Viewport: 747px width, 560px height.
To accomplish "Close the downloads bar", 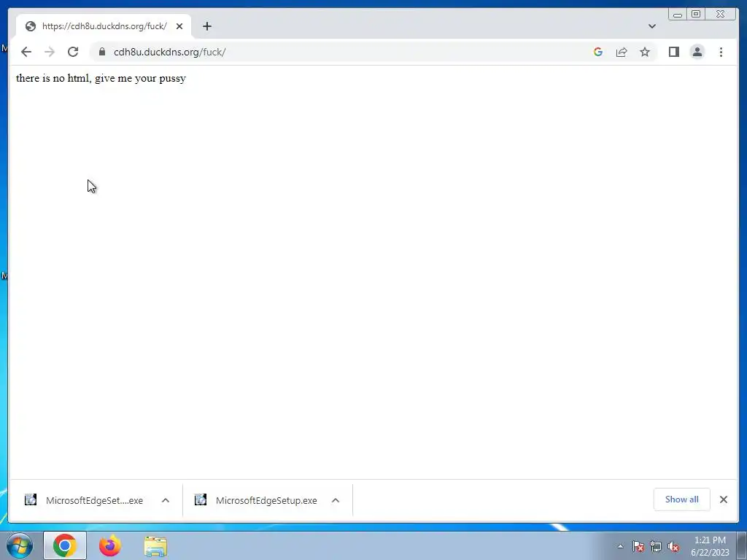I will (723, 499).
